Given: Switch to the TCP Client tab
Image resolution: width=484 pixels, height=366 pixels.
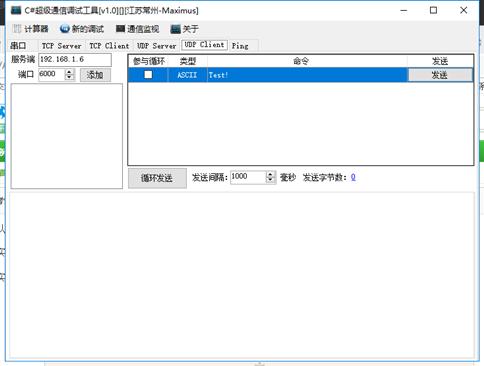Looking at the screenshot, I should pos(109,46).
